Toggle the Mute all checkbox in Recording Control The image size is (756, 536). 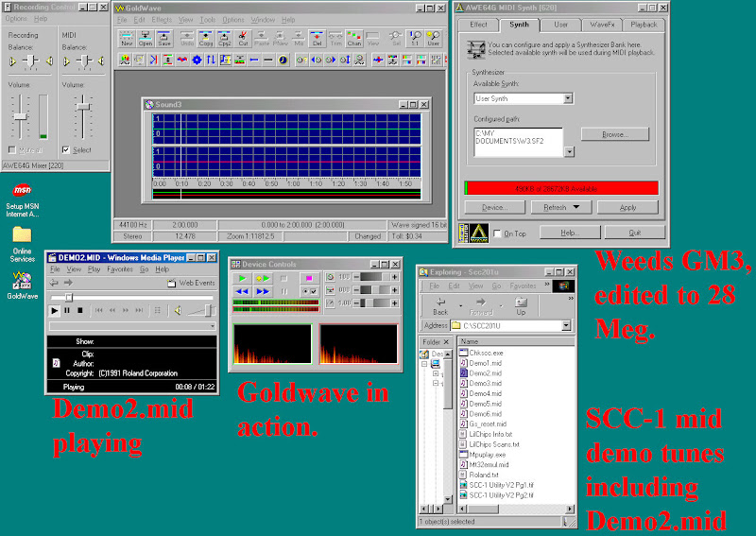12,150
